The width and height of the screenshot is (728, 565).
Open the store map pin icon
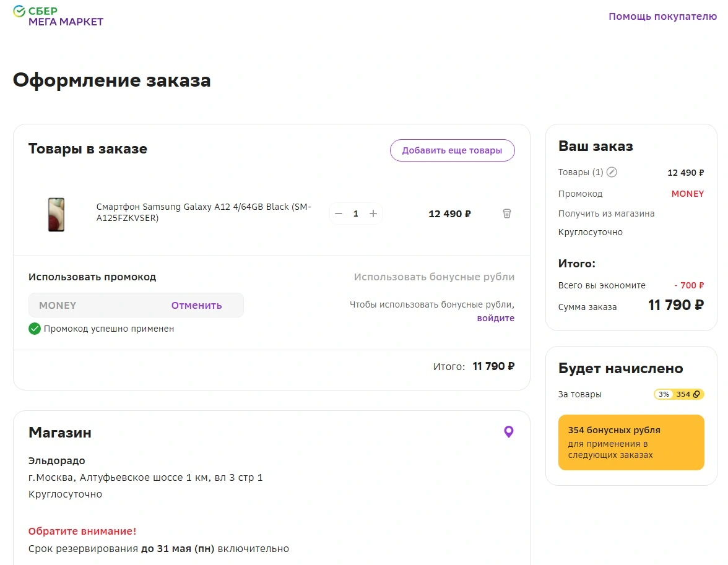(x=509, y=432)
